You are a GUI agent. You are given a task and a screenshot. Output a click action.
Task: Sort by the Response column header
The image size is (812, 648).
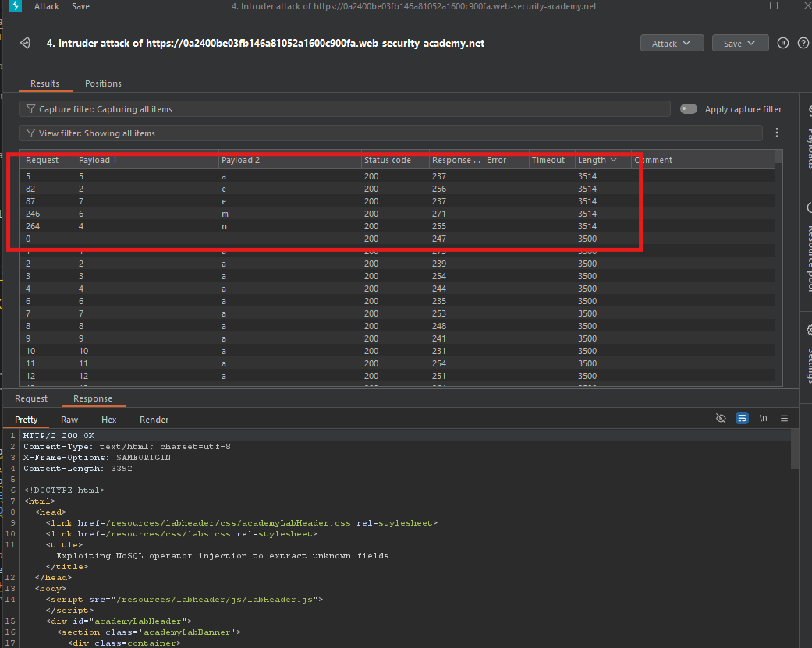(x=456, y=160)
